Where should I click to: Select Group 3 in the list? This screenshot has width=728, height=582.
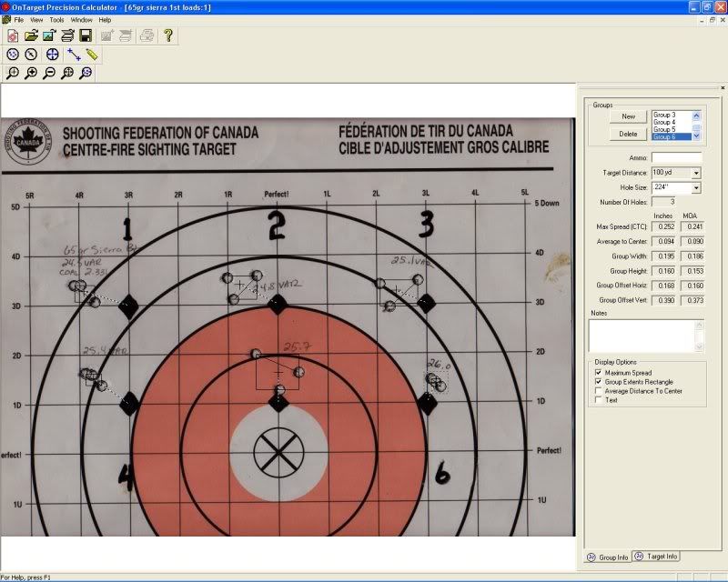[x=672, y=115]
